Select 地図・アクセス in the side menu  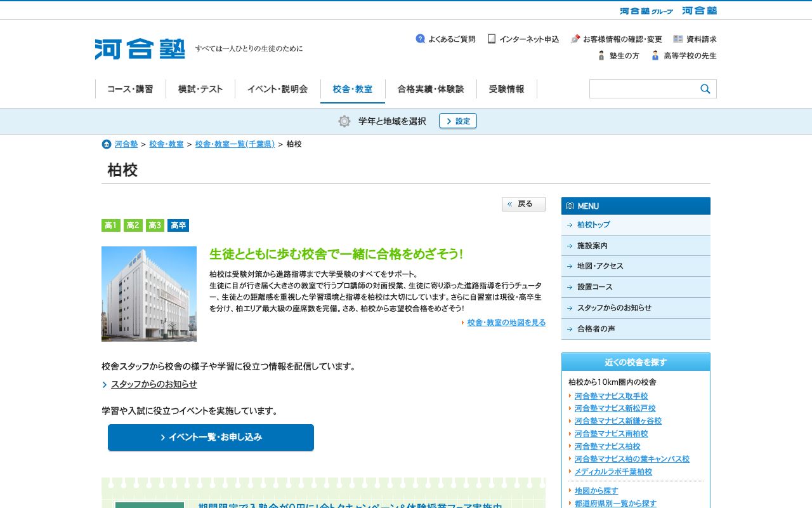click(636, 266)
